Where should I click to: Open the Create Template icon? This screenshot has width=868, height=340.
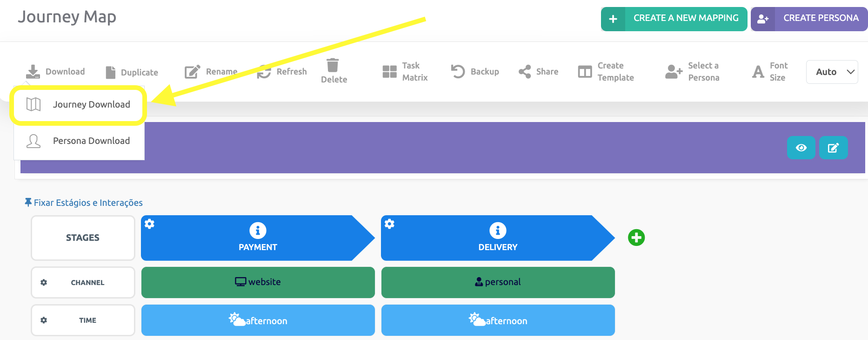pyautogui.click(x=585, y=72)
